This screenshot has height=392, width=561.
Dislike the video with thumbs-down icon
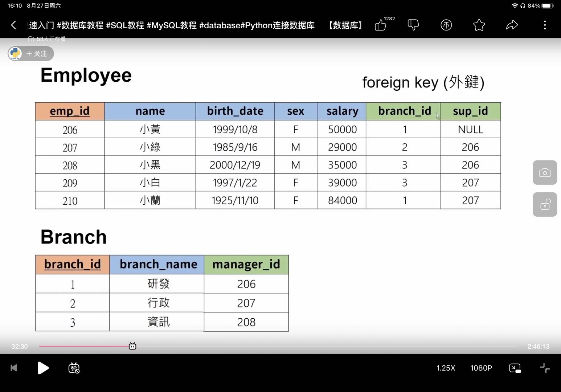pos(413,25)
